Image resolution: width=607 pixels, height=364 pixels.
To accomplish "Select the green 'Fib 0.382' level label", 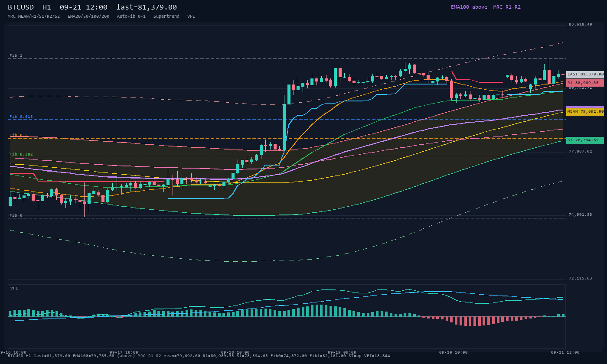I will tap(21, 154).
